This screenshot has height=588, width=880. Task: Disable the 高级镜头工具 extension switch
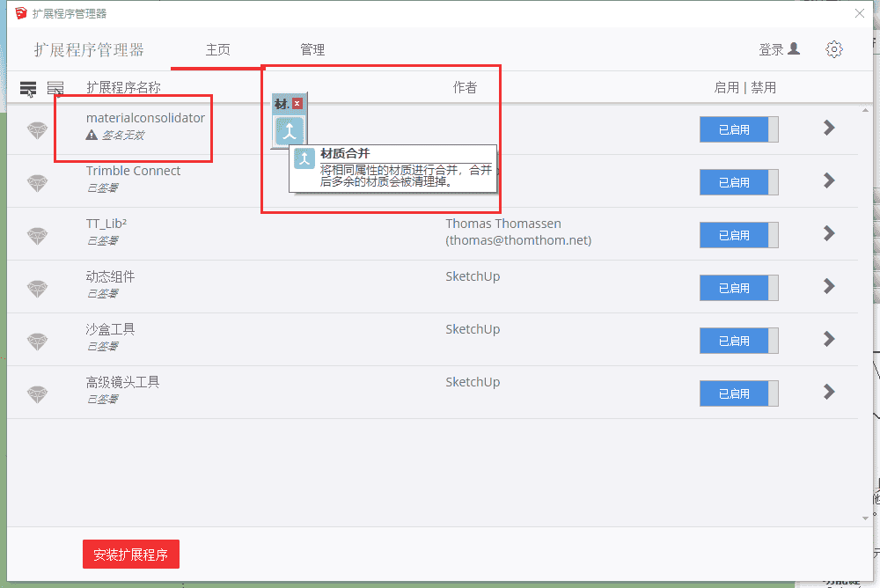tap(738, 393)
